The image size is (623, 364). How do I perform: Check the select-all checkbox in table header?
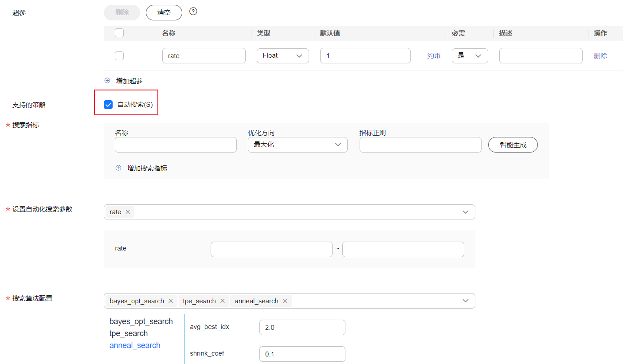[119, 33]
